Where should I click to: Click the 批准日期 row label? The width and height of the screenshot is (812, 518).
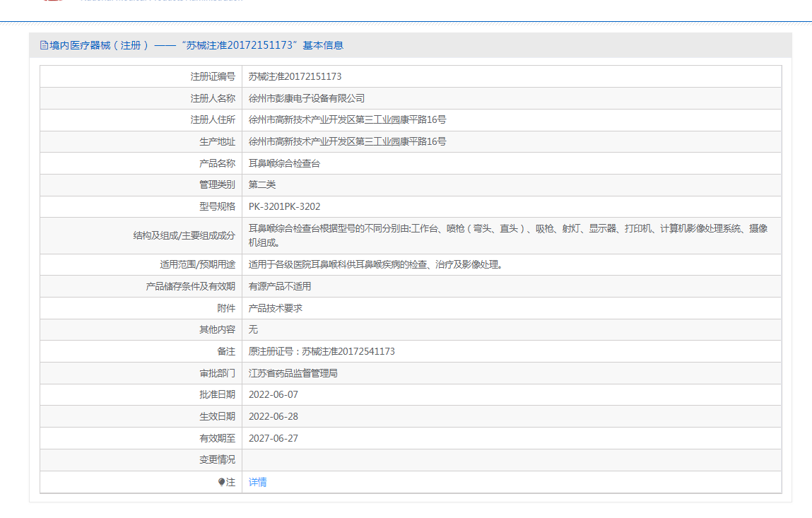click(217, 395)
